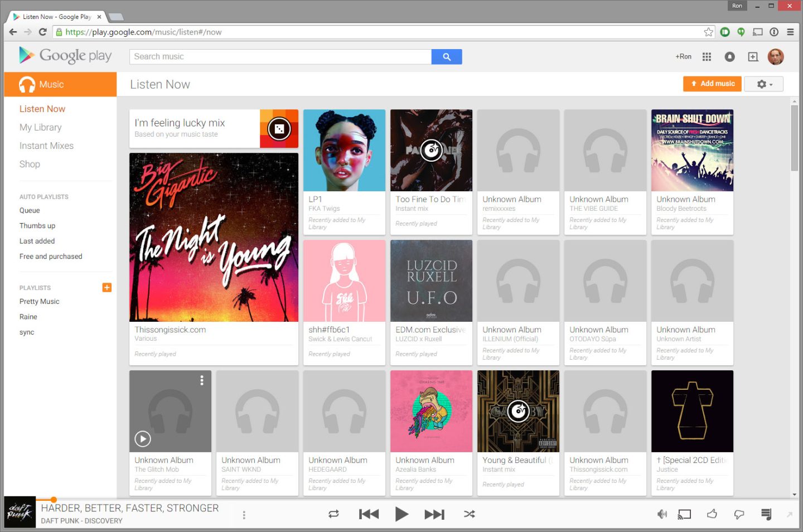
Task: Open the Shop section
Action: click(30, 164)
